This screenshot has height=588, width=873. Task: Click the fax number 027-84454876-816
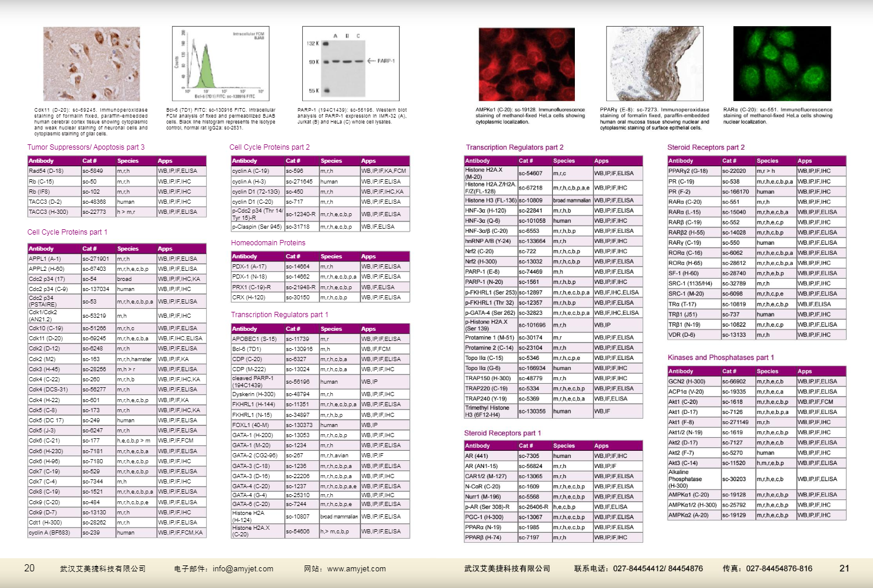pos(779,569)
